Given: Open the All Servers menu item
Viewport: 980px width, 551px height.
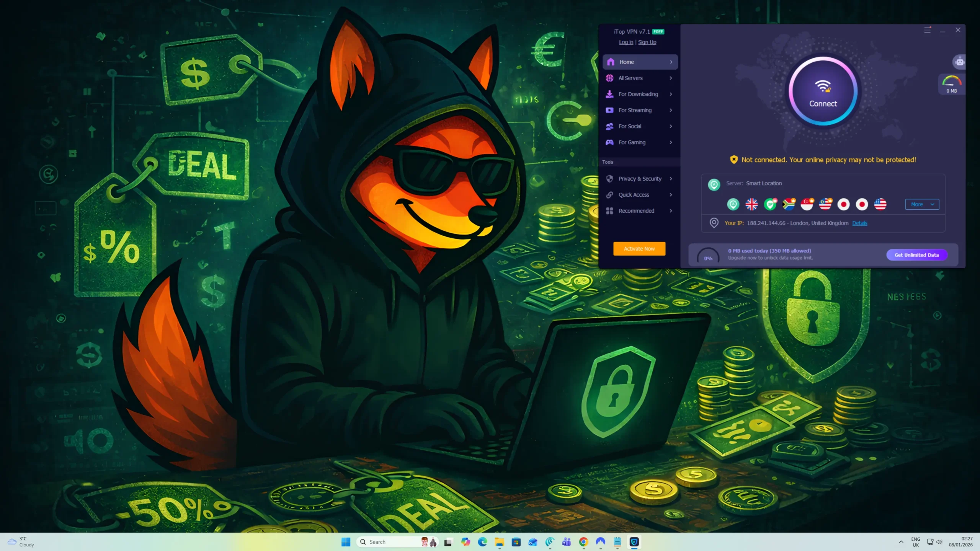Looking at the screenshot, I should click(x=630, y=78).
